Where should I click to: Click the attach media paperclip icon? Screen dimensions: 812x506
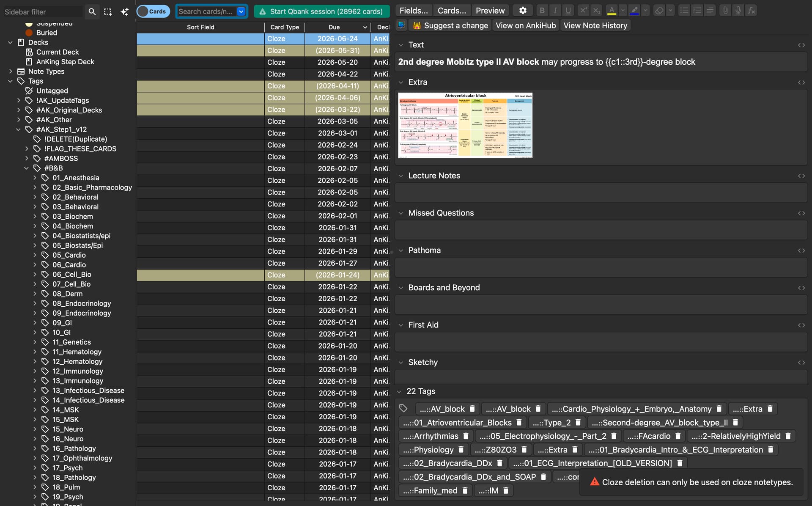click(725, 11)
